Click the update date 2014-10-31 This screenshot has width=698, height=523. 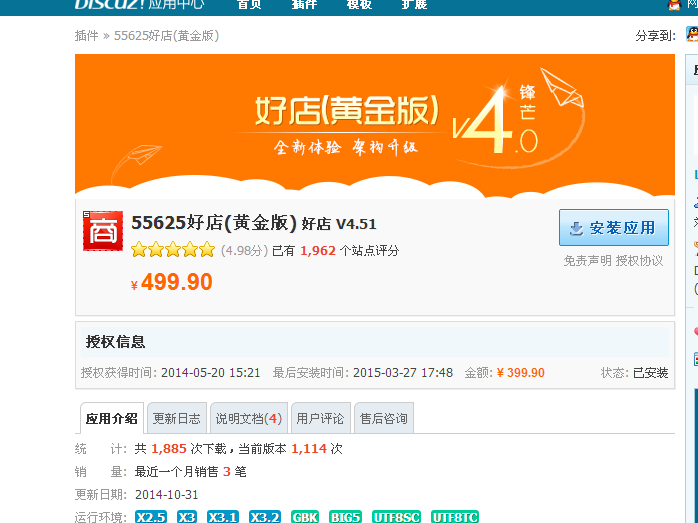(x=166, y=495)
